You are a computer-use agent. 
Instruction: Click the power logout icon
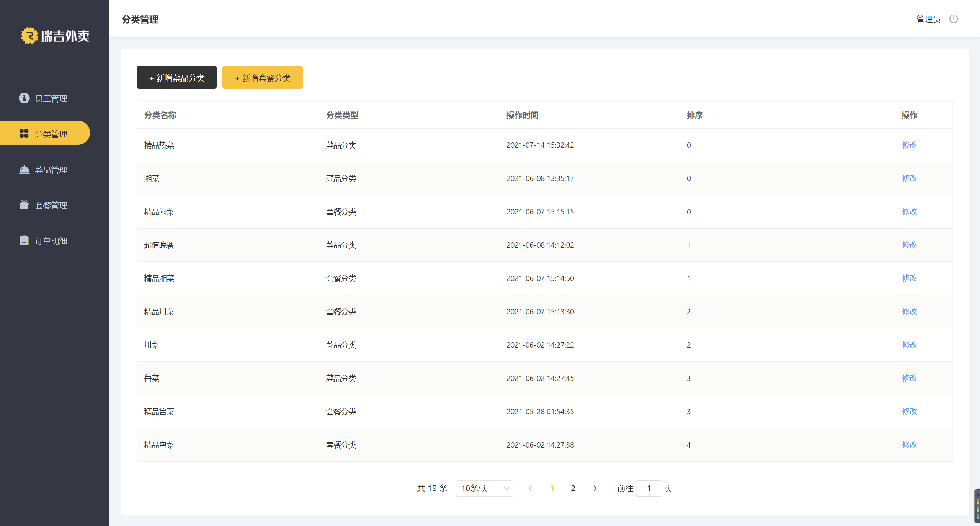tap(953, 19)
